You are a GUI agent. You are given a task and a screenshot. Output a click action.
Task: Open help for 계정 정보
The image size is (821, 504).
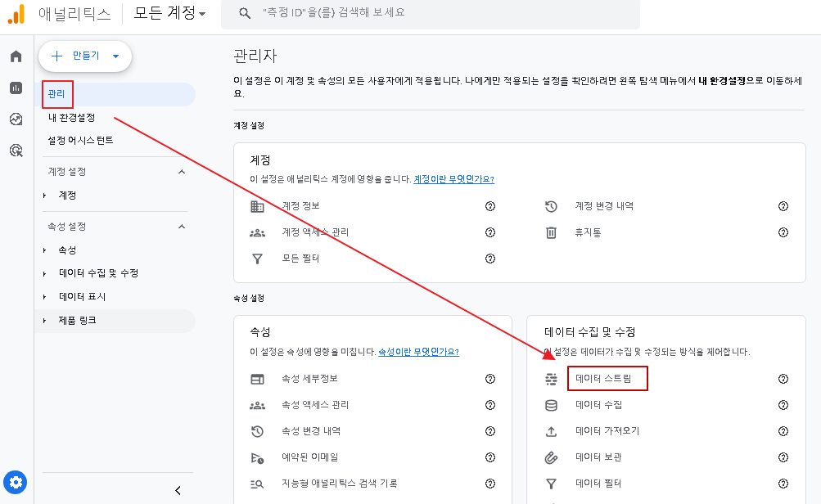(x=490, y=206)
